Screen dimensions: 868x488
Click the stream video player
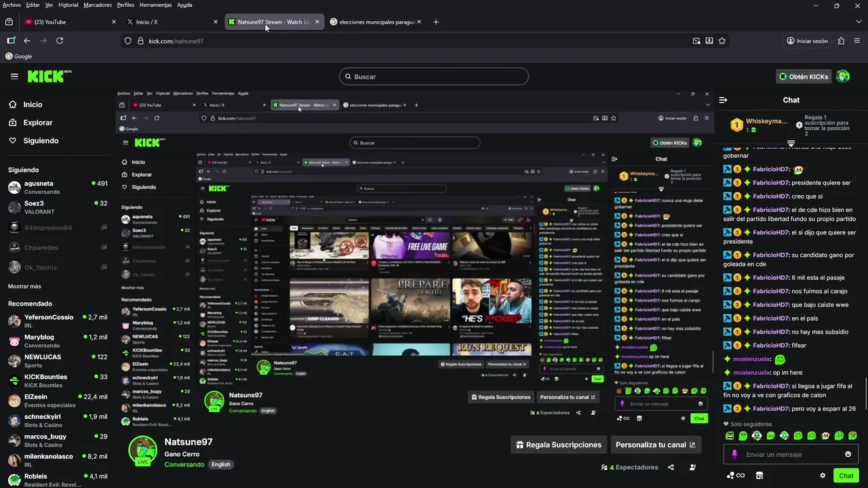point(414,258)
